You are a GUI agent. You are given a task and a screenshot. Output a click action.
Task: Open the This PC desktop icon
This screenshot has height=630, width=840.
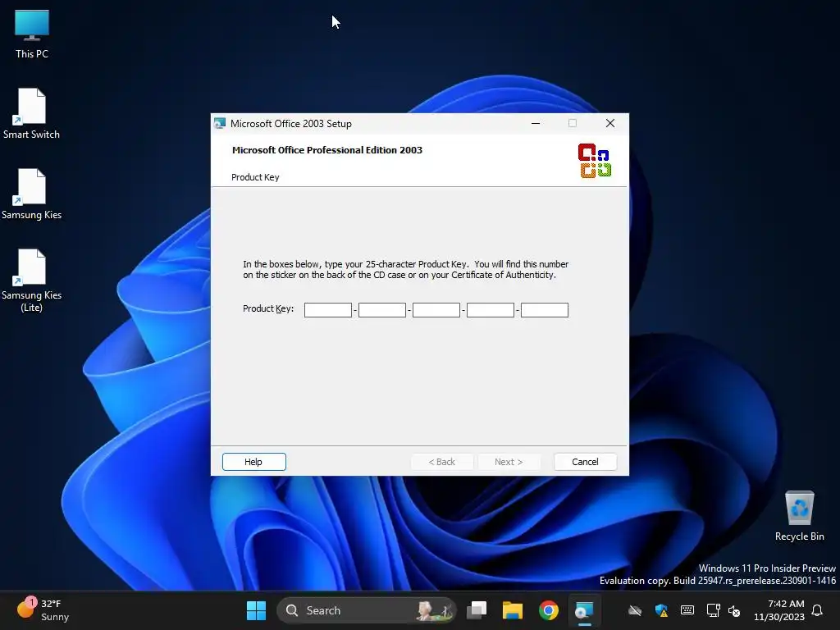click(x=32, y=34)
